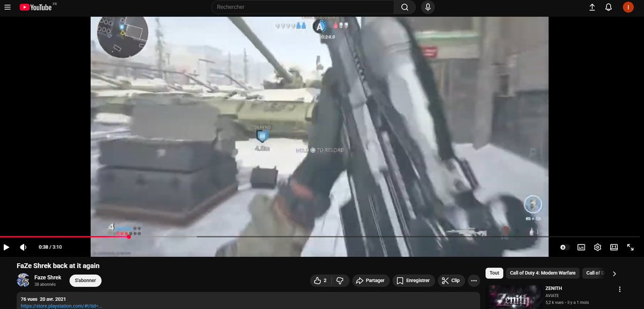Click the magnifier search button
Screen dimensions: 644x309
click(405, 7)
